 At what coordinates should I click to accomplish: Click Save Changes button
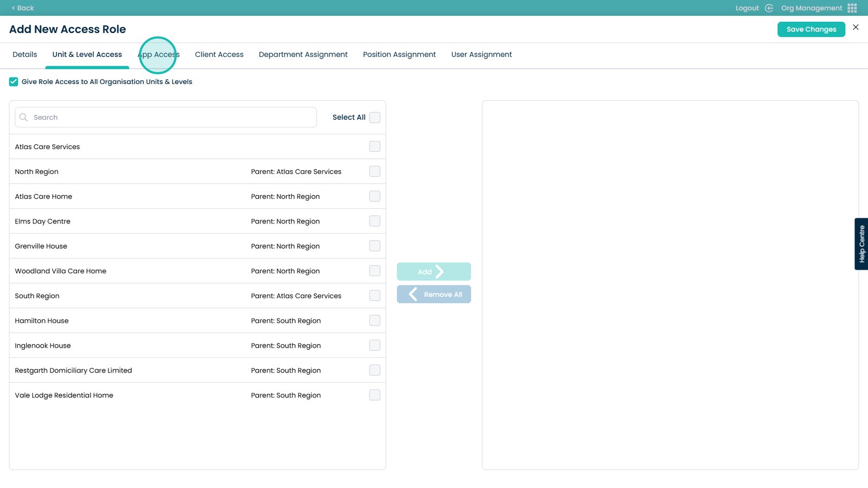[x=811, y=29]
